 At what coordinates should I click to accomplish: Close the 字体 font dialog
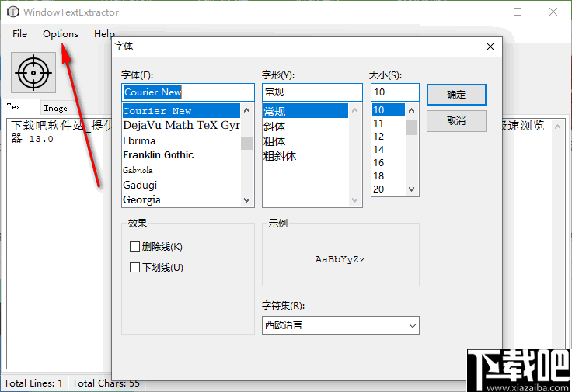click(490, 47)
